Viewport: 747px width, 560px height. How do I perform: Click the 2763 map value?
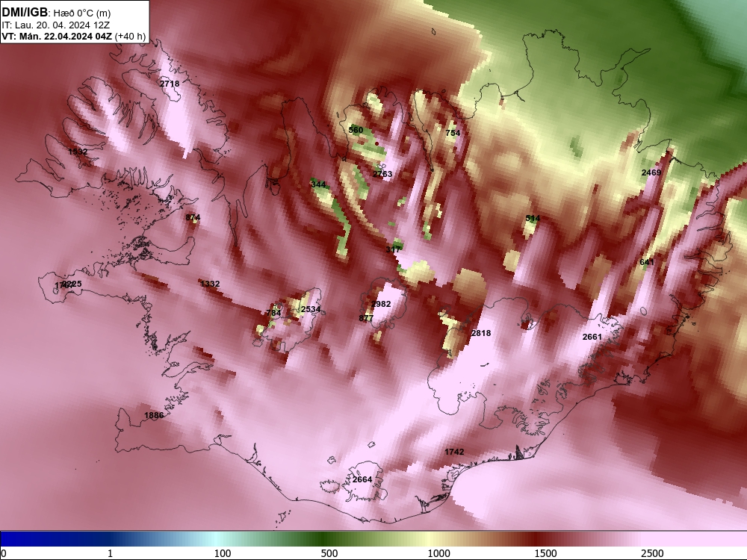[382, 174]
